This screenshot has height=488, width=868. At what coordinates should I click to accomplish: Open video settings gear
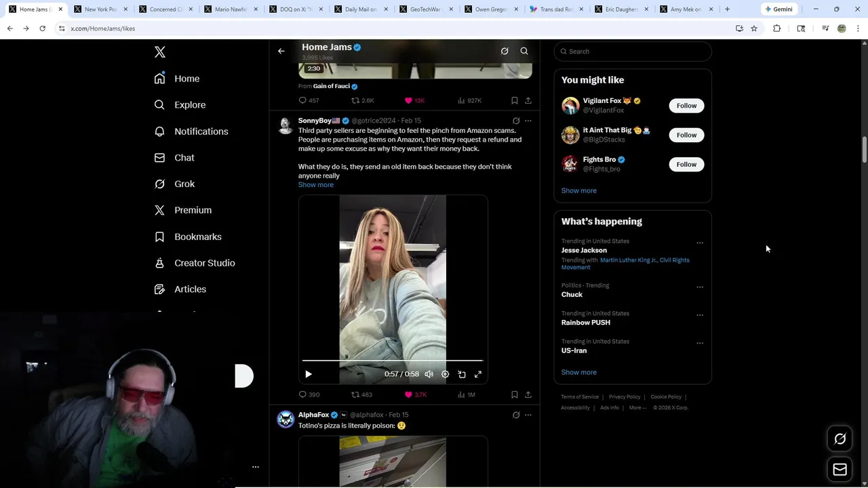[446, 374]
